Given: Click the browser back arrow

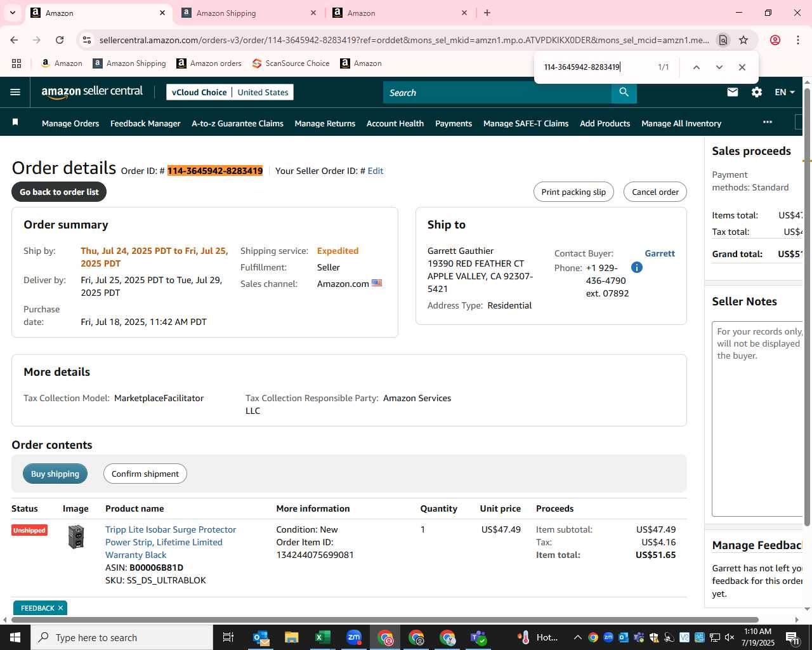Looking at the screenshot, I should click(x=14, y=40).
